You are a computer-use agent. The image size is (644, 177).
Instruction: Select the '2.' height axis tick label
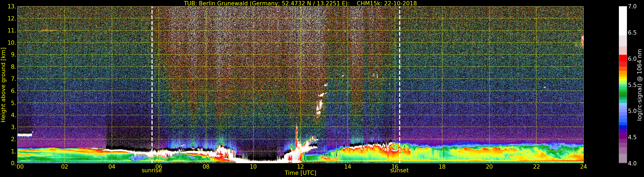click(14, 139)
